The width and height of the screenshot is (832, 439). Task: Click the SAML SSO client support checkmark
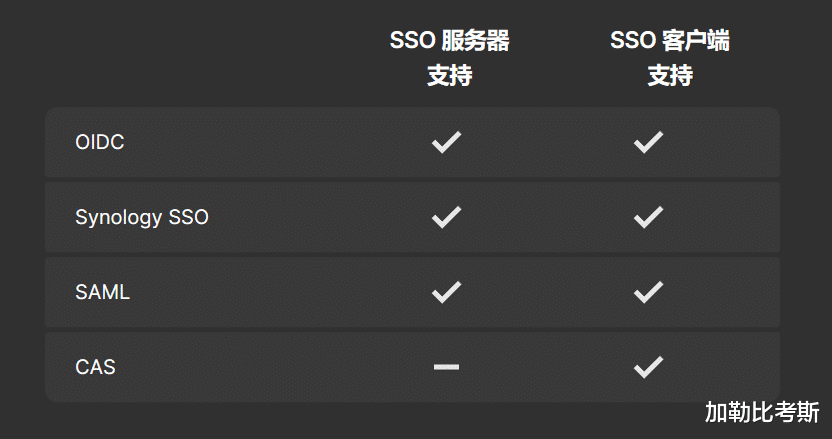(648, 292)
